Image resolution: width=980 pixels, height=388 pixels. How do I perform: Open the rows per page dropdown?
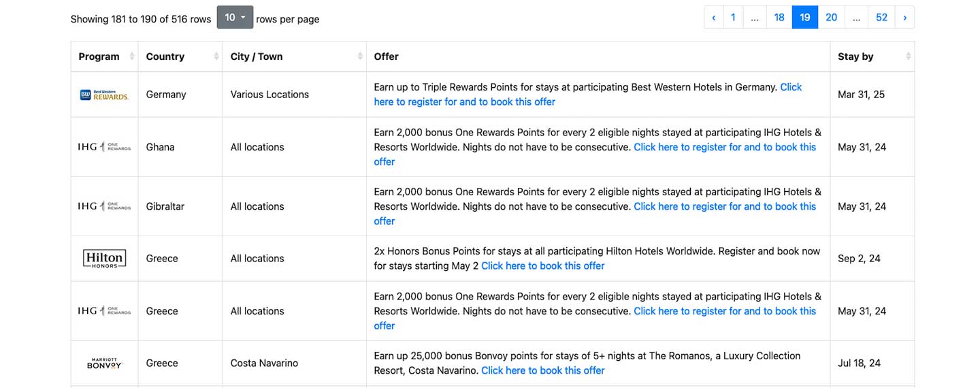pyautogui.click(x=235, y=18)
